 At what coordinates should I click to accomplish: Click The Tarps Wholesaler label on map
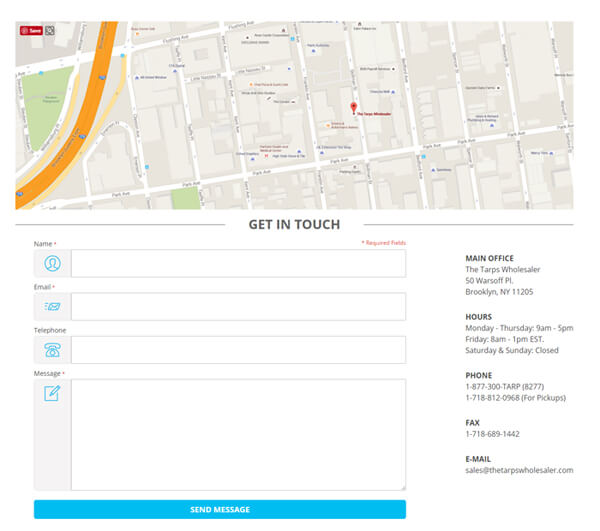coord(375,114)
